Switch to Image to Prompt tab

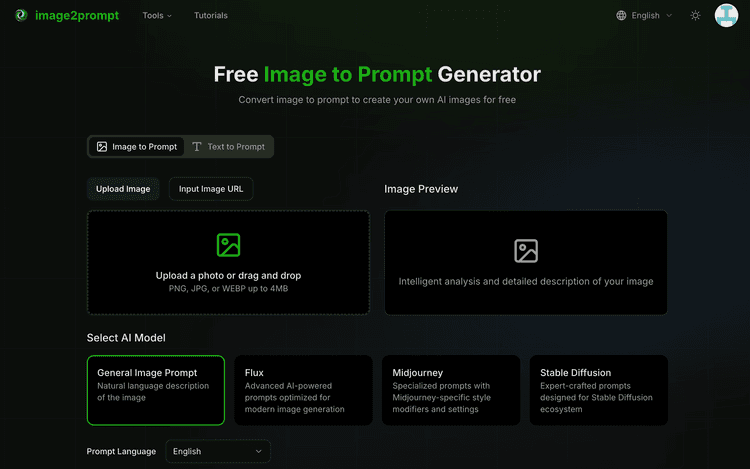(x=137, y=147)
